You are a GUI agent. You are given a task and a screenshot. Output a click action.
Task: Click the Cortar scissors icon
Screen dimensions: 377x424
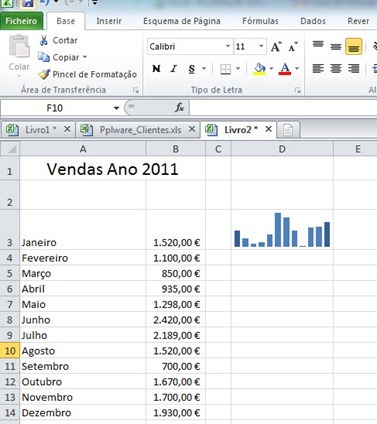click(44, 40)
